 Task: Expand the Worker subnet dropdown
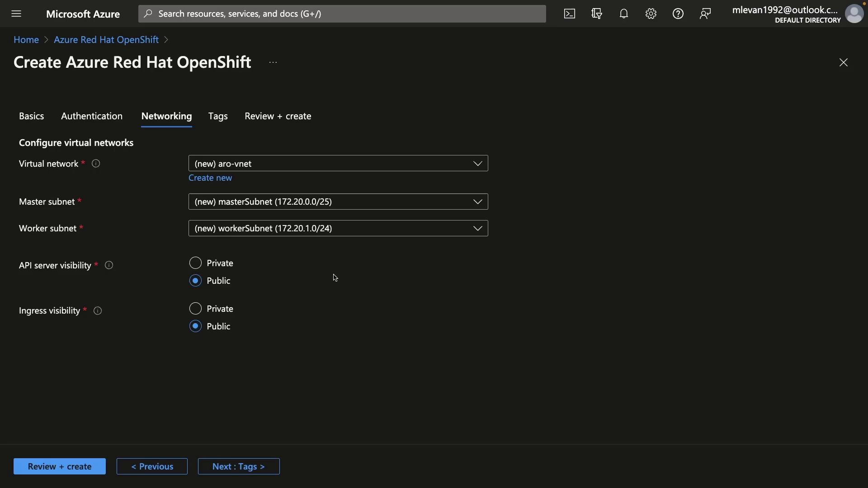(338, 228)
